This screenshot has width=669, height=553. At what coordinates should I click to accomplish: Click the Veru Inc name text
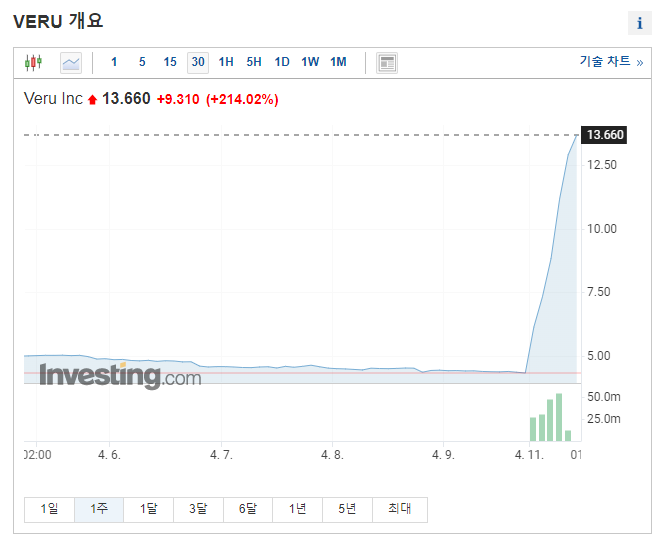[x=53, y=99]
